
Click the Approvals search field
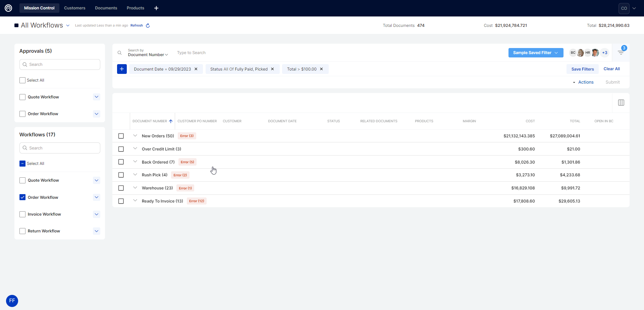point(60,64)
